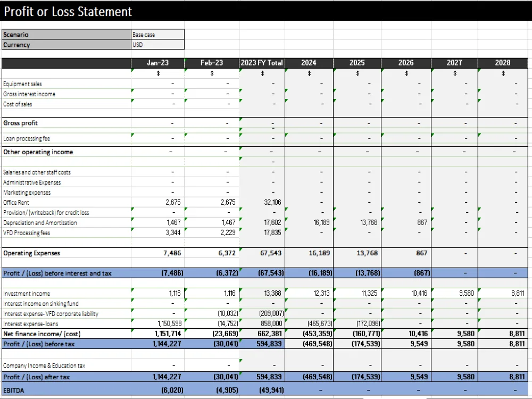Click Office Rent 2023 FY Total value 32,106

272,203
